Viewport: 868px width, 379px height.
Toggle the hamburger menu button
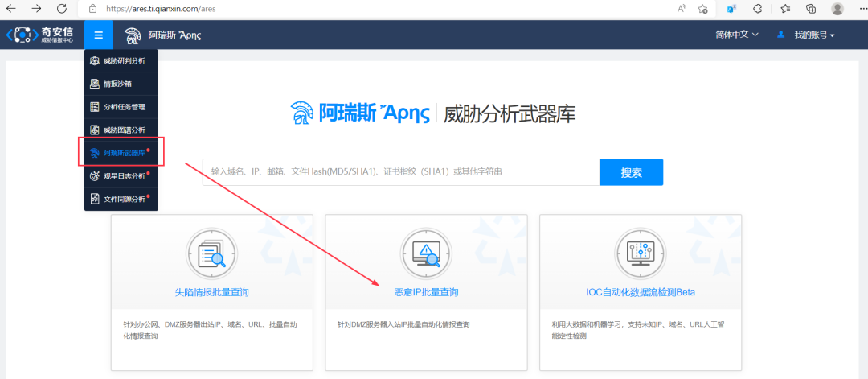click(99, 35)
